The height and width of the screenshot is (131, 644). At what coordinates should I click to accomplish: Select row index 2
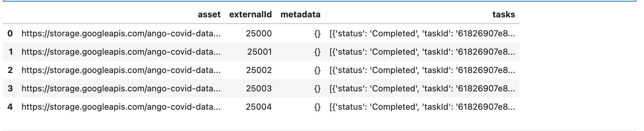pyautogui.click(x=10, y=70)
